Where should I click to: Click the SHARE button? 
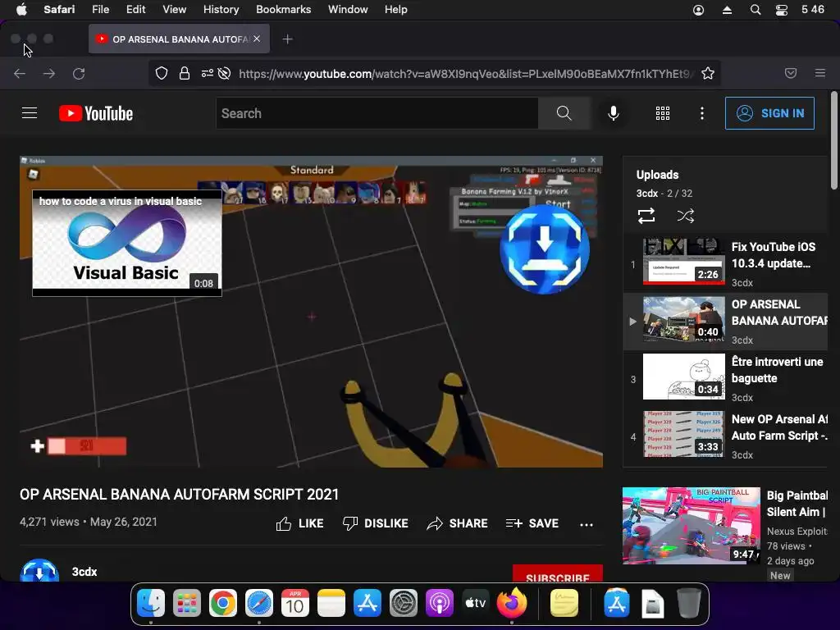pyautogui.click(x=457, y=523)
